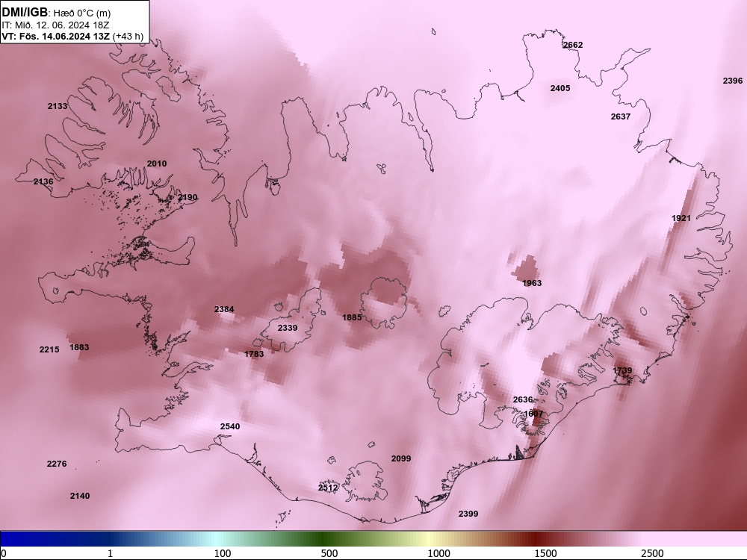
Task: Click the 1500 label on color scale
Action: [545, 553]
